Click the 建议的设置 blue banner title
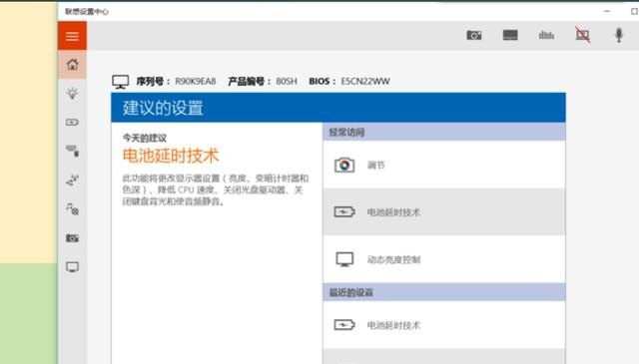This screenshot has height=364, width=639. 163,109
